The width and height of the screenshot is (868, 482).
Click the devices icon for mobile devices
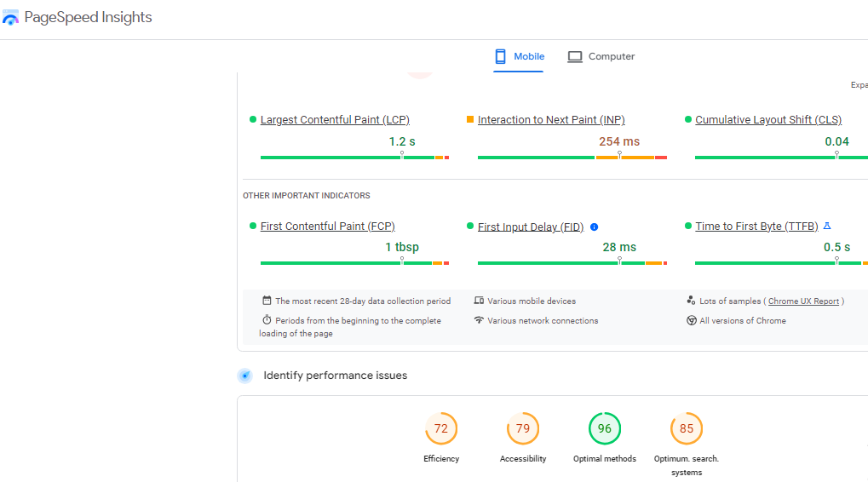(x=479, y=301)
